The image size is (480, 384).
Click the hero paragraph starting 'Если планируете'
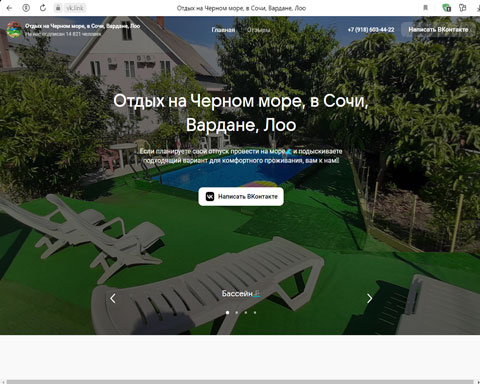pos(241,156)
